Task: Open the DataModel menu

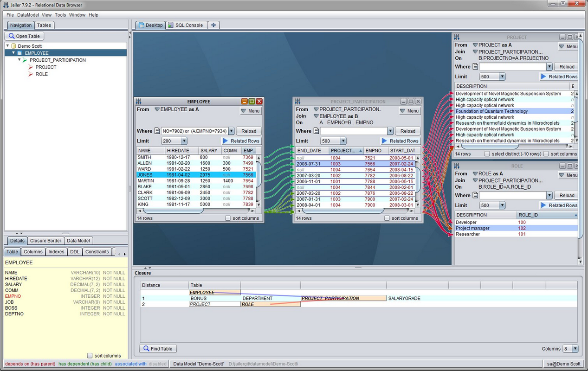Action: click(x=28, y=15)
